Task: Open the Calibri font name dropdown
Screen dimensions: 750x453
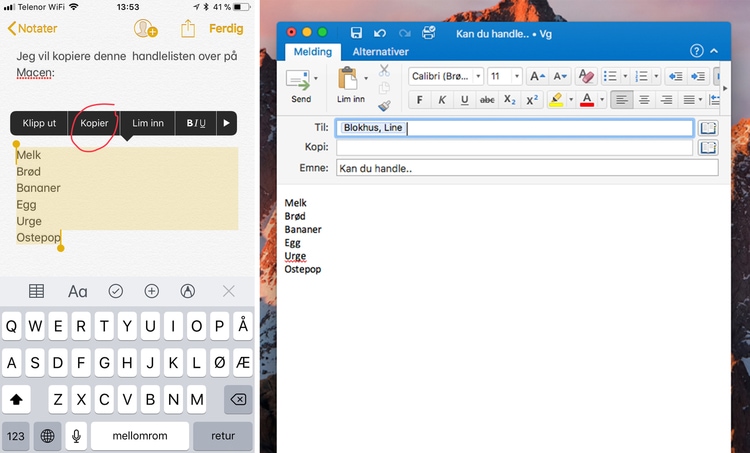Action: 479,76
